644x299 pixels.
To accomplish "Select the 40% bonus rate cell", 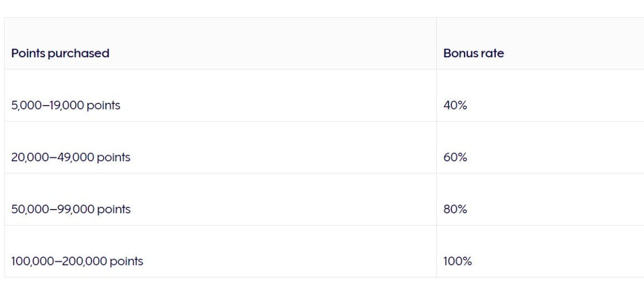I will coord(540,96).
